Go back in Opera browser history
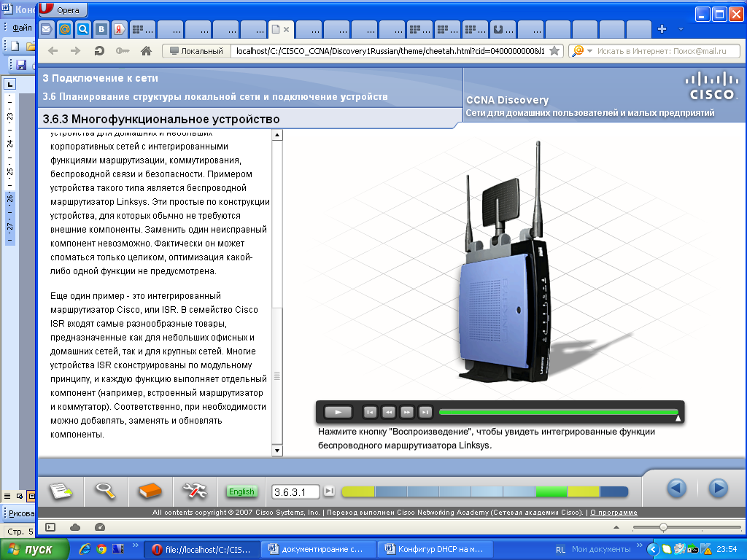Image resolution: width=747 pixels, height=560 pixels. point(53,50)
